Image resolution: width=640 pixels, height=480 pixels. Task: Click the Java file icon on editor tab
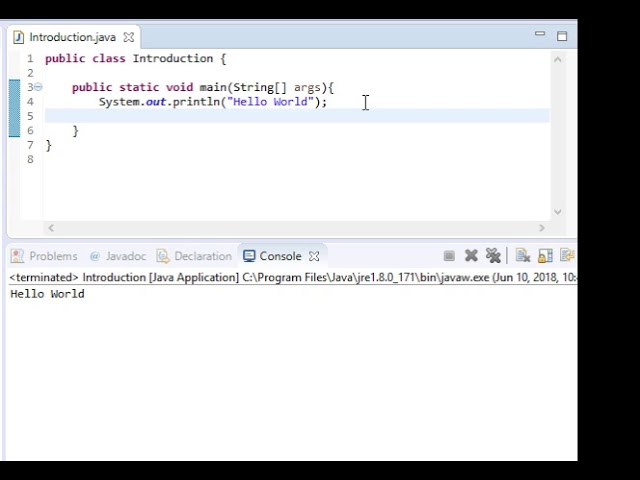pos(18,37)
